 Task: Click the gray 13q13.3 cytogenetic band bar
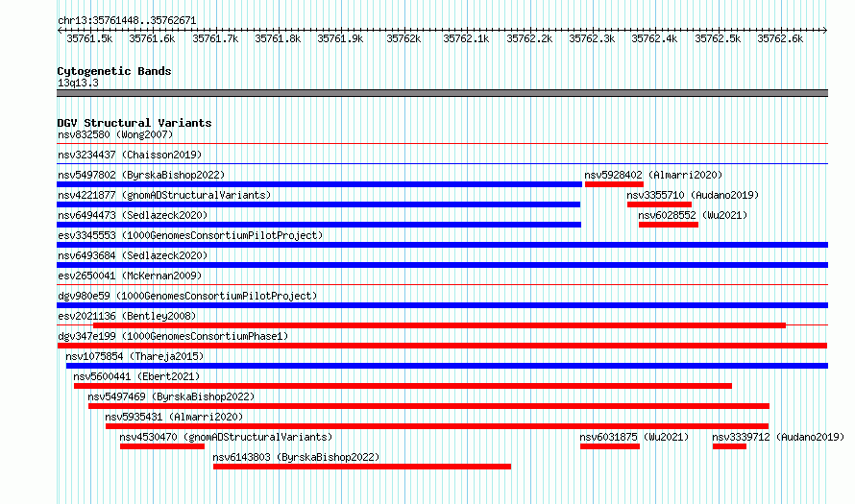pos(442,94)
